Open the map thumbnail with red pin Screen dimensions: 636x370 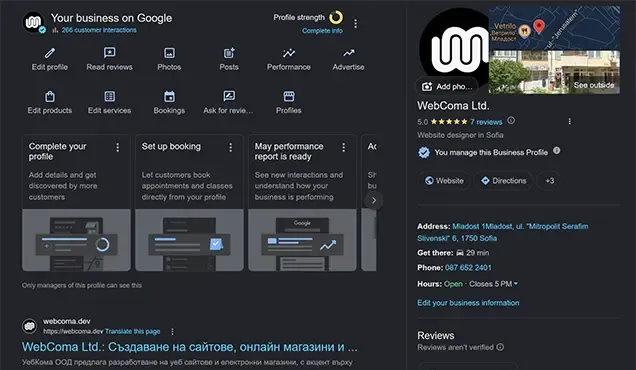(x=554, y=28)
